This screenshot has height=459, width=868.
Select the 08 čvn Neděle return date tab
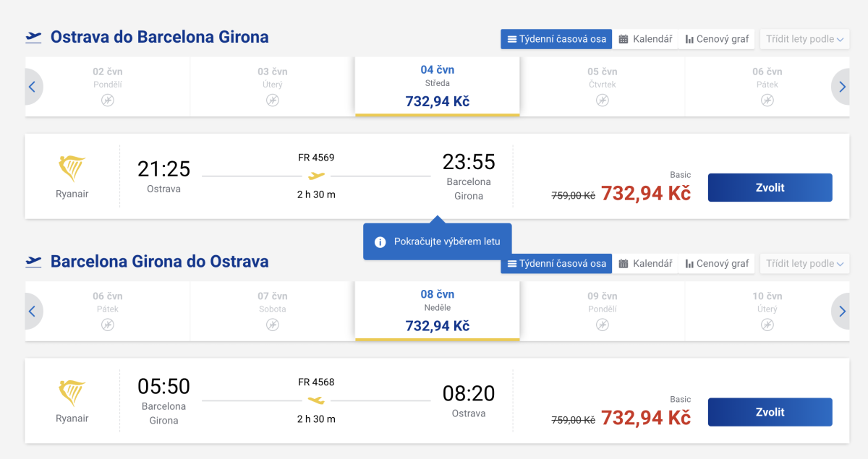438,310
